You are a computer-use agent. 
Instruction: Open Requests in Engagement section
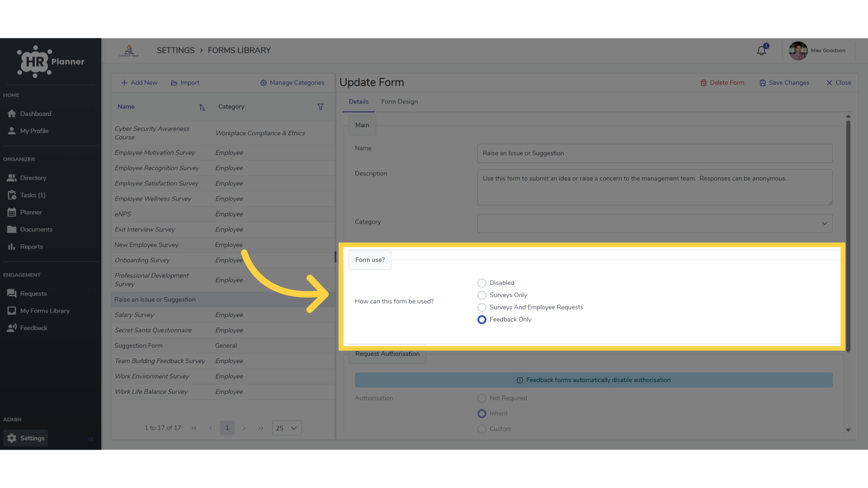[x=27, y=294]
